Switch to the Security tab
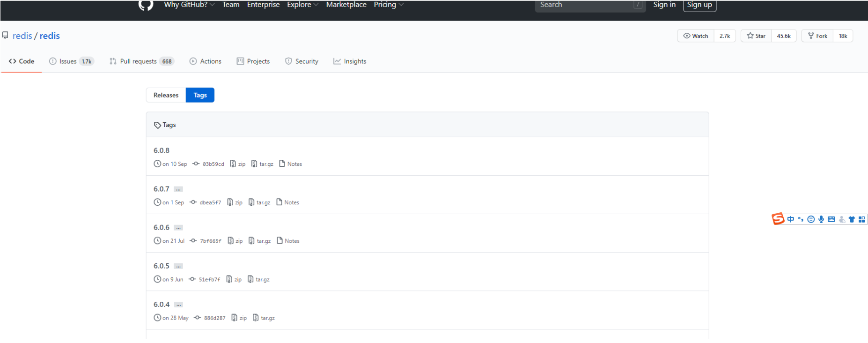 click(x=302, y=61)
